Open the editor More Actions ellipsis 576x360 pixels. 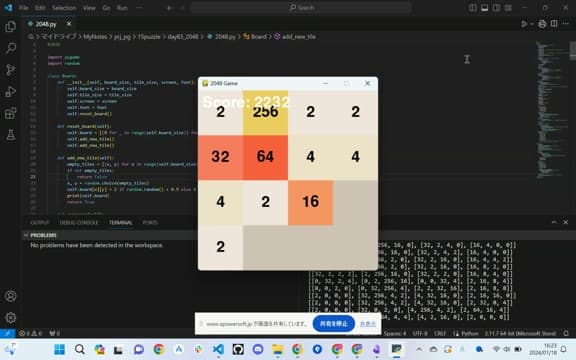point(566,24)
